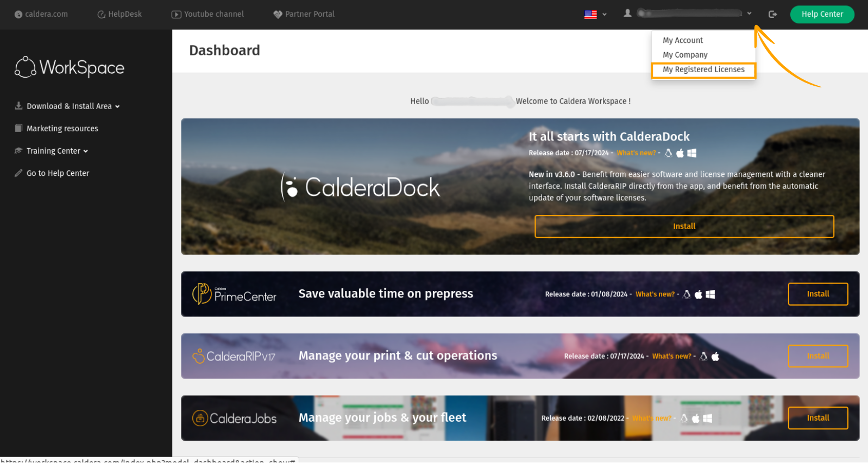
Task: Click the WorkSpace logo
Action: point(70,67)
